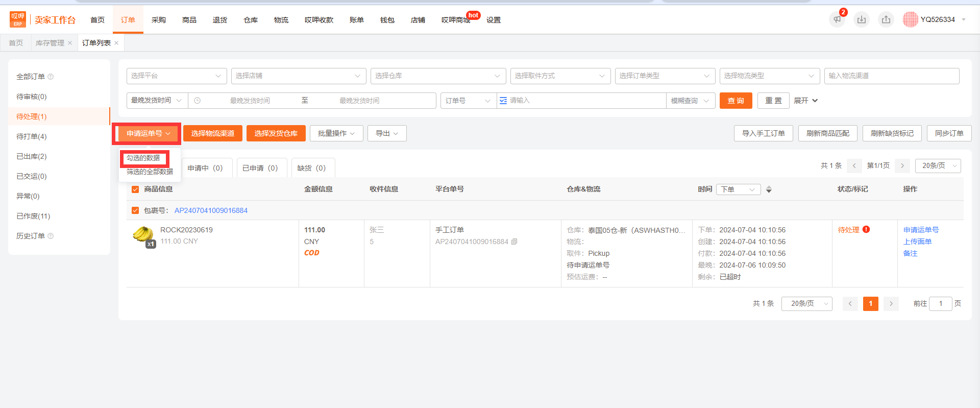Viewport: 980px width, 408px height.
Task: Close the 库存管理 tab
Action: click(x=70, y=43)
